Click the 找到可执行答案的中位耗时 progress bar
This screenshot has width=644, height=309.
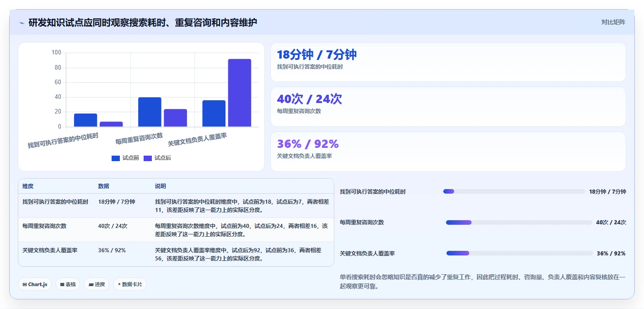[514, 191]
